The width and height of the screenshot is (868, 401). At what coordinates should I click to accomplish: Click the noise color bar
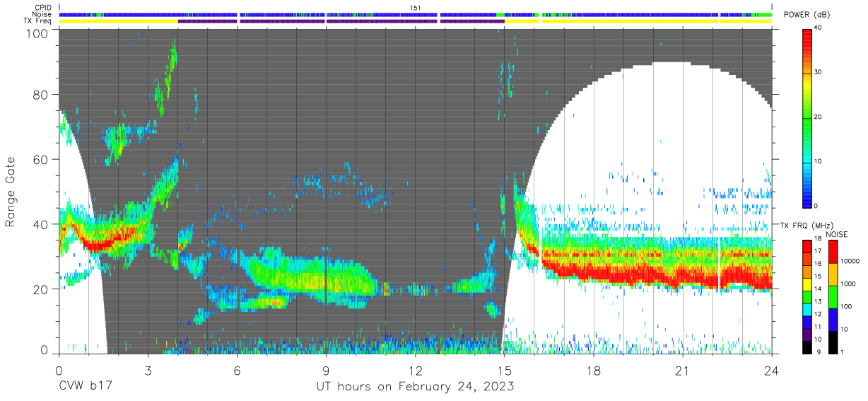(x=833, y=296)
